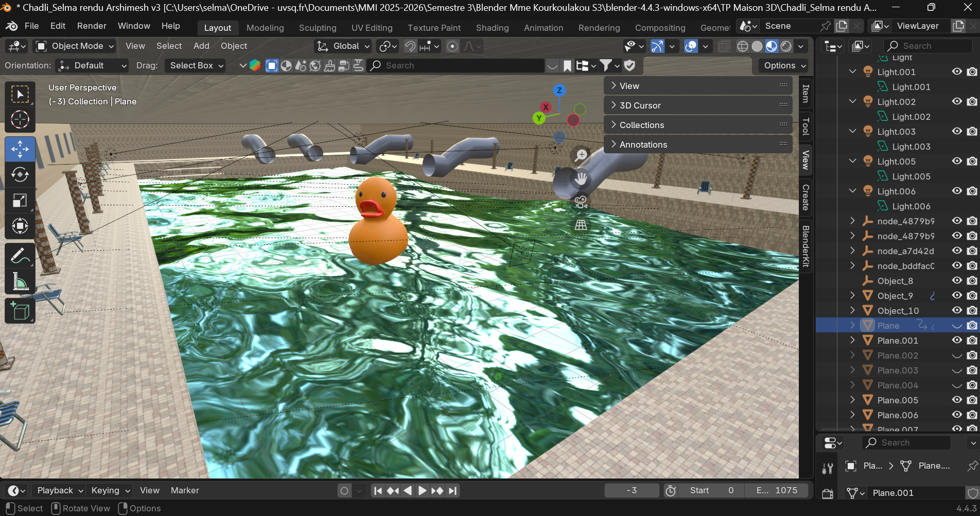Toggle camera view in the viewport
Viewport: 980px width, 516px height.
click(581, 202)
